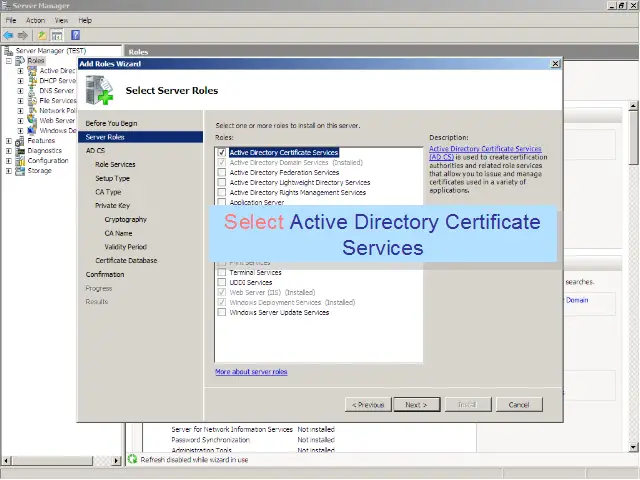Click left arrow of horizontal tree scrollbar
The width and height of the screenshot is (640, 480).
(x=6, y=460)
